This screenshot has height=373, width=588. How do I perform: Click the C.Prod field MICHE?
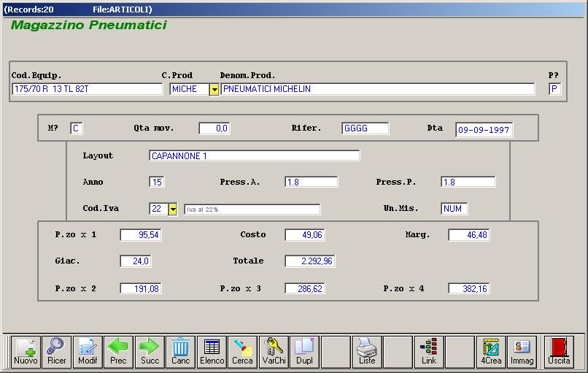point(190,89)
